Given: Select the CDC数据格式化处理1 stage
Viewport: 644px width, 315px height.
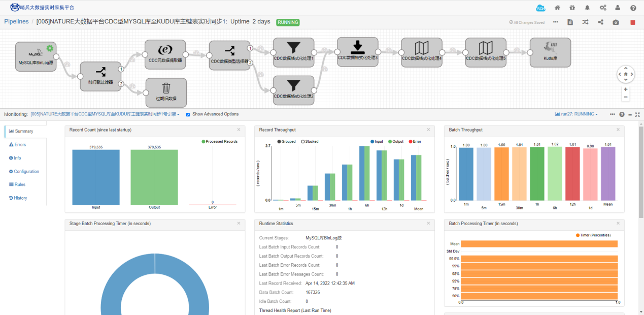Looking at the screenshot, I should (293, 53).
